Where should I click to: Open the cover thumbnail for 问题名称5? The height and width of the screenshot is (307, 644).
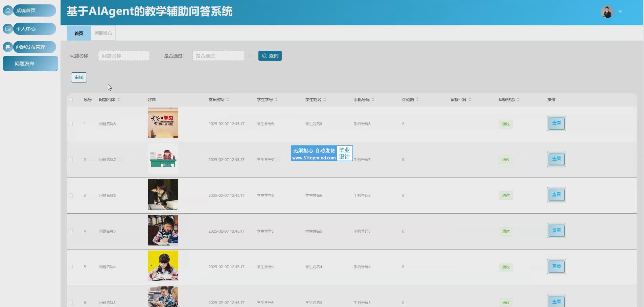(163, 230)
